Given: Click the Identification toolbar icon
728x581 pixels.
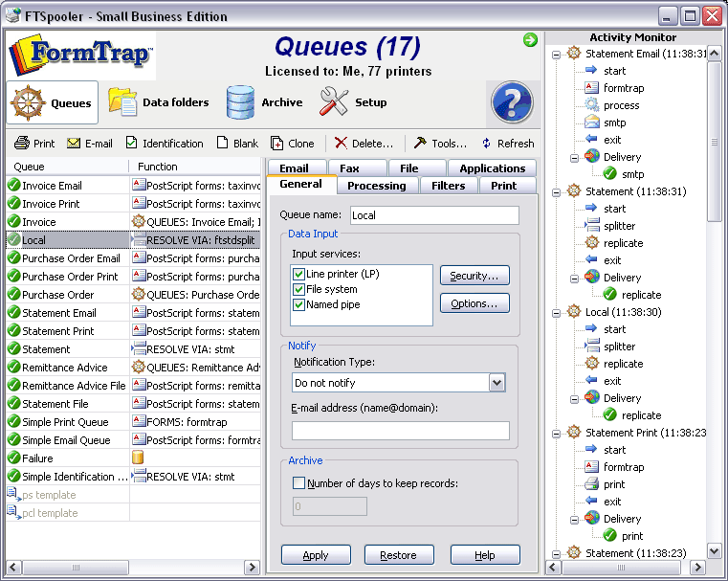Looking at the screenshot, I should [x=131, y=143].
